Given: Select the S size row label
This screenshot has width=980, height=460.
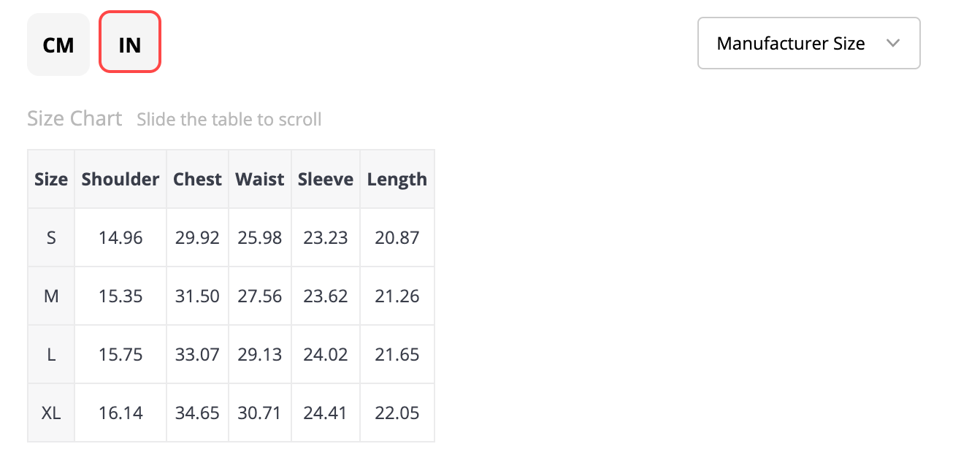Looking at the screenshot, I should [51, 237].
